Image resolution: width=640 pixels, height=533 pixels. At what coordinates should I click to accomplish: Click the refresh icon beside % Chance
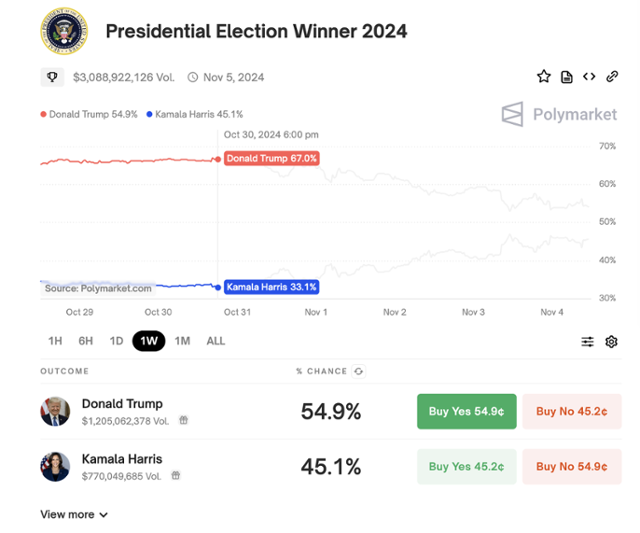click(359, 371)
